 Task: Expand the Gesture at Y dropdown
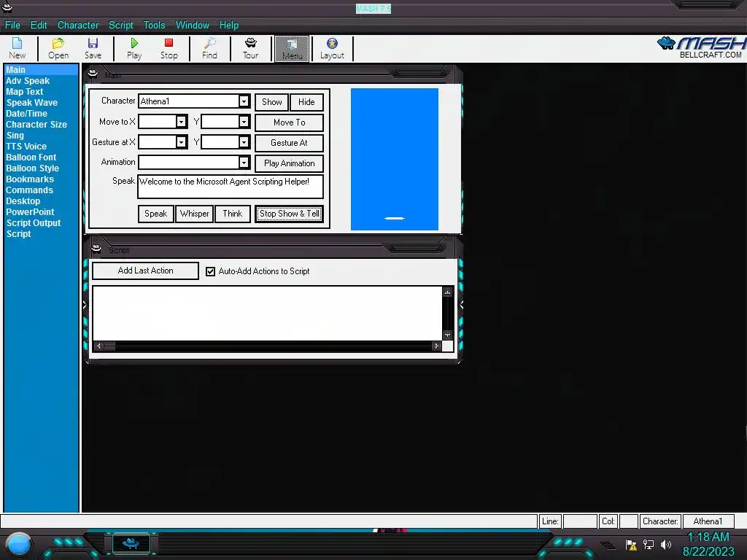point(244,142)
